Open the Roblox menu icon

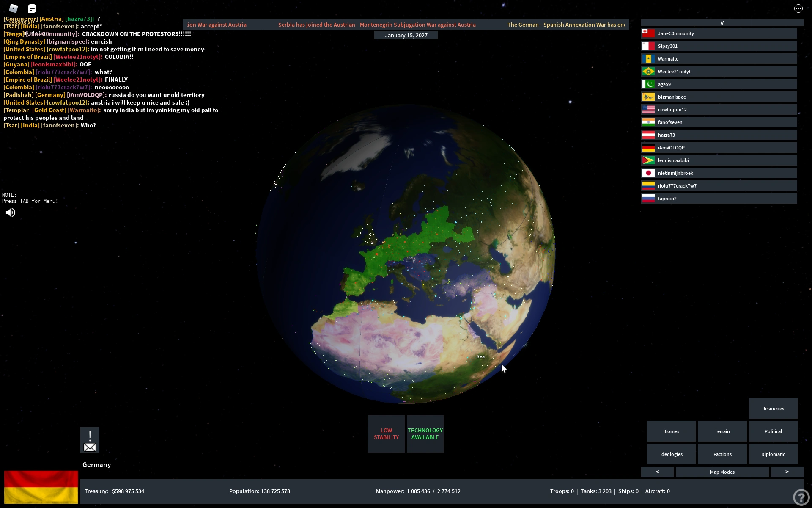(14, 8)
